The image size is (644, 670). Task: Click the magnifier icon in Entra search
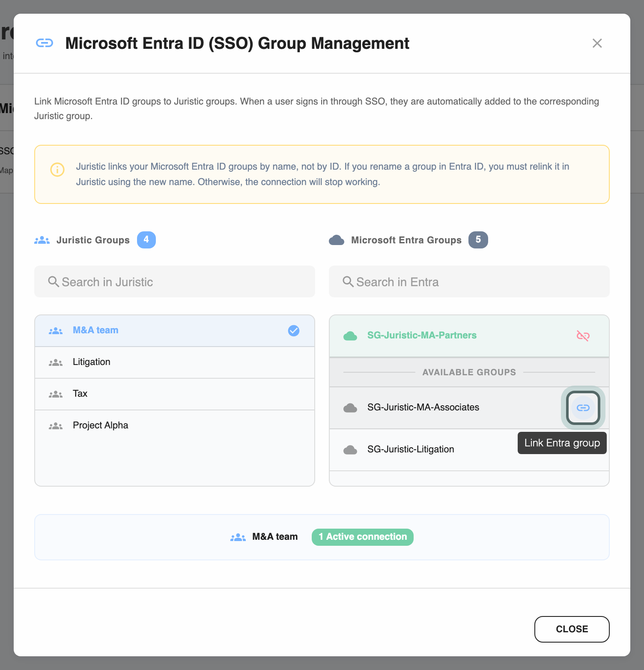pos(348,281)
